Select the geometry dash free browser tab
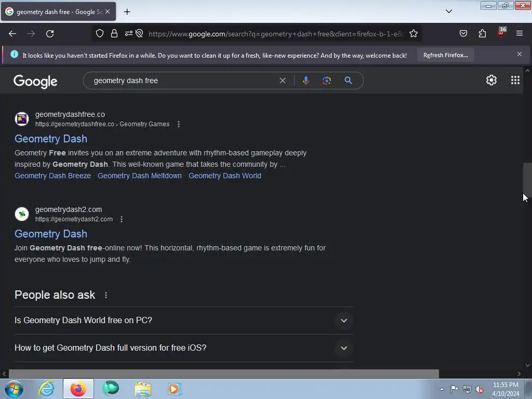 (58, 11)
